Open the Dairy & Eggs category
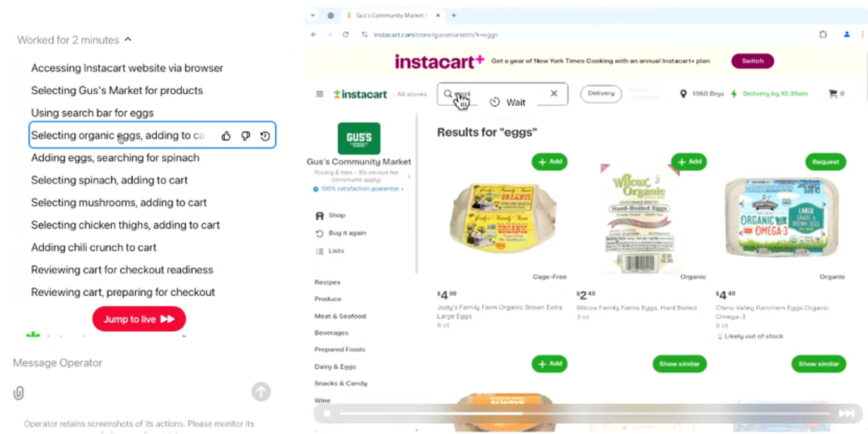 (x=335, y=366)
